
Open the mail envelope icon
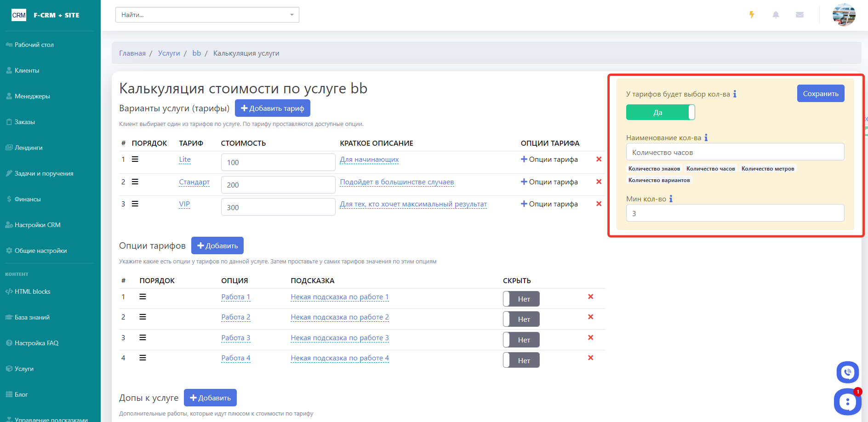(799, 15)
